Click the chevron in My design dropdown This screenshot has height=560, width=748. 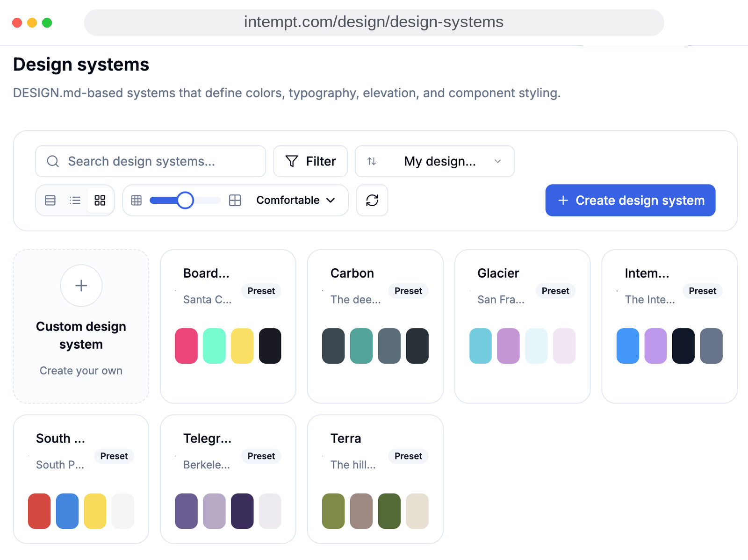point(498,161)
